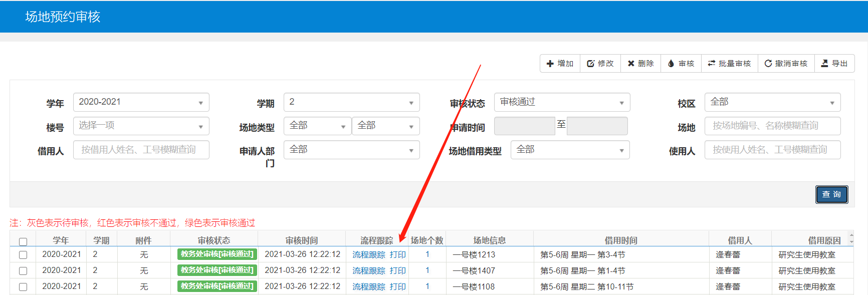Select the checkbox for 一号楼1108 row

pyautogui.click(x=23, y=287)
